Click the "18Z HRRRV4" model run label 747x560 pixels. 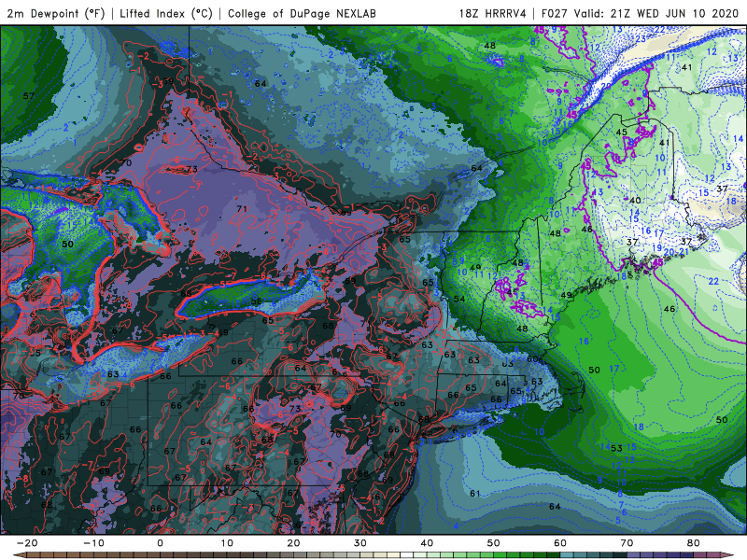coord(492,13)
